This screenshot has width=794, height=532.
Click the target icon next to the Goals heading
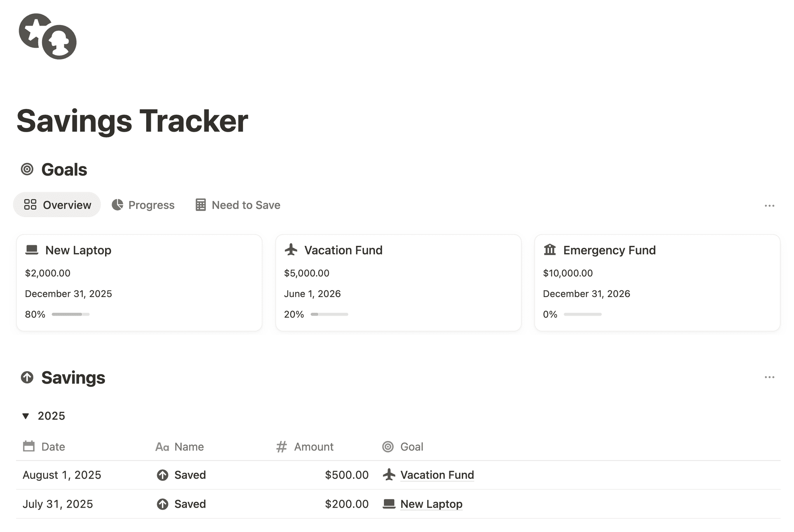click(27, 169)
